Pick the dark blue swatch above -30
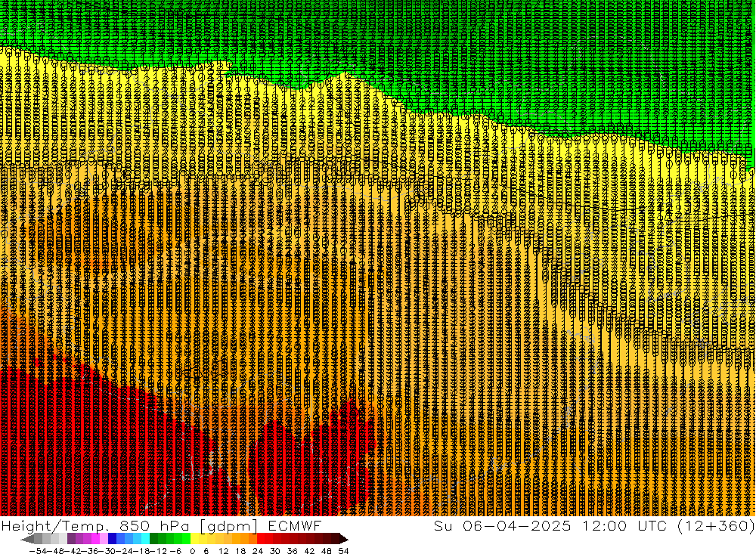 coord(112,539)
